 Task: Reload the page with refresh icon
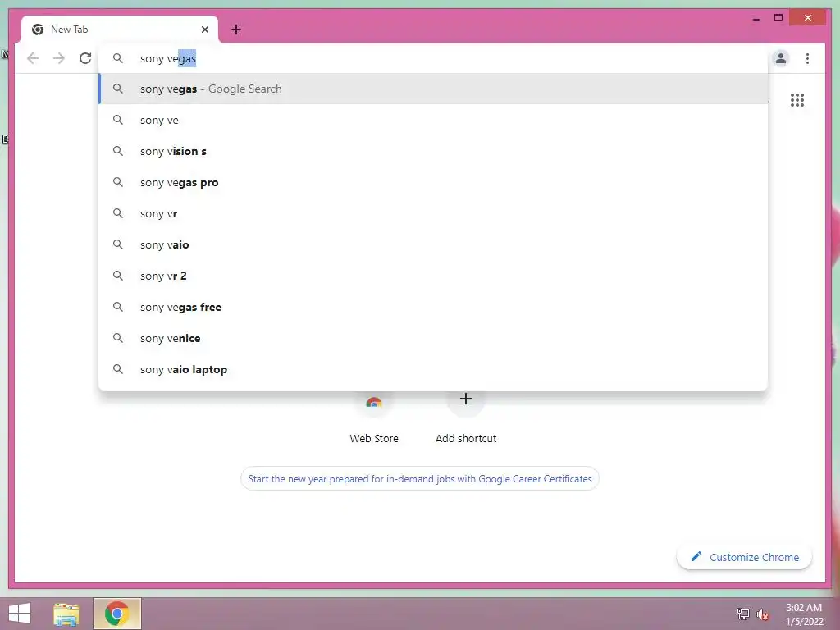tap(85, 58)
